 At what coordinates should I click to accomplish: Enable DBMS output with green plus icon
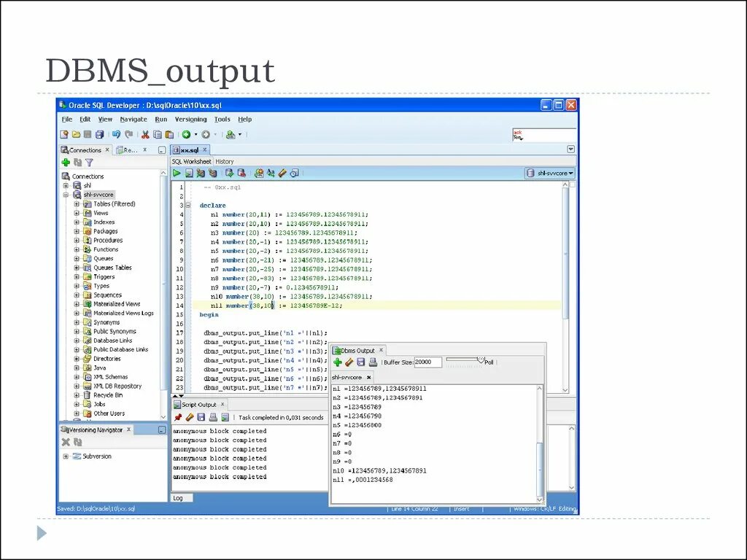338,362
